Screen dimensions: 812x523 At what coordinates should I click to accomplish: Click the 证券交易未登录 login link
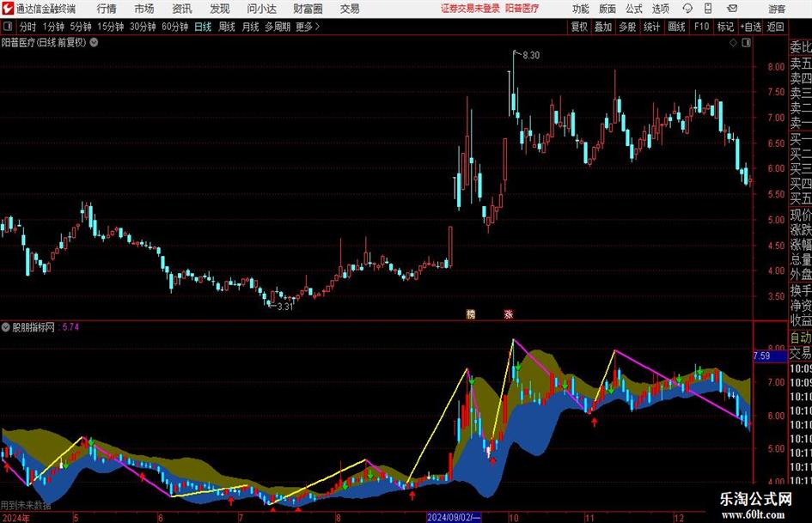pos(470,9)
